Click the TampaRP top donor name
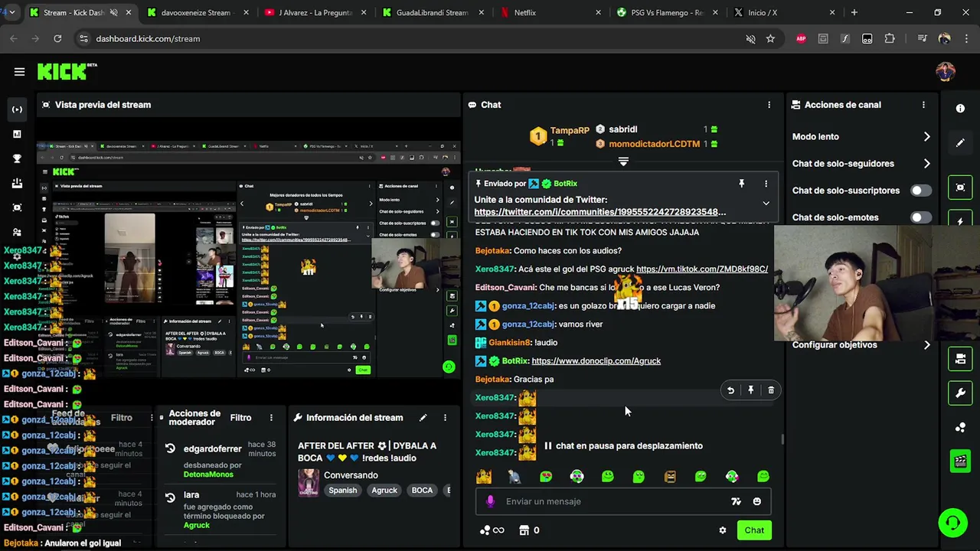 click(570, 130)
